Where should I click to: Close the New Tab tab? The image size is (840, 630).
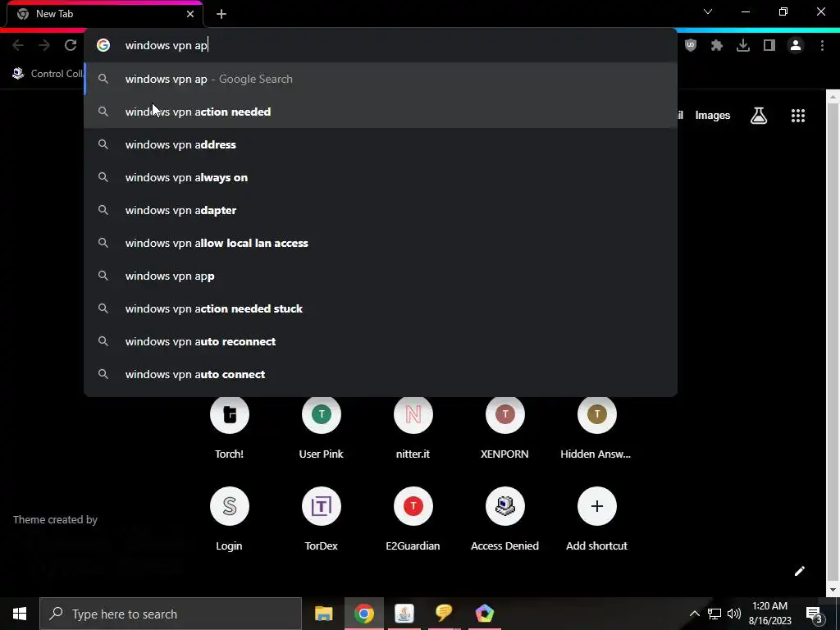click(190, 15)
